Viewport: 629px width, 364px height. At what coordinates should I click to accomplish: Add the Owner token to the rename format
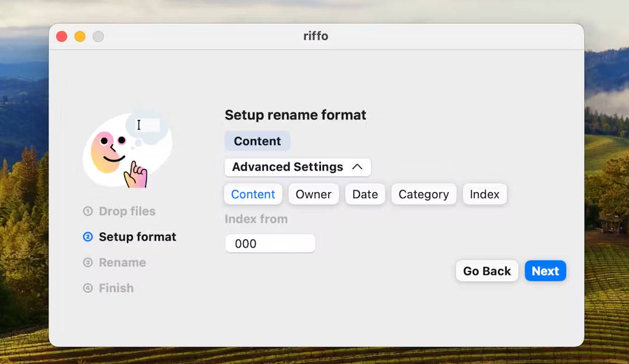[x=313, y=194]
